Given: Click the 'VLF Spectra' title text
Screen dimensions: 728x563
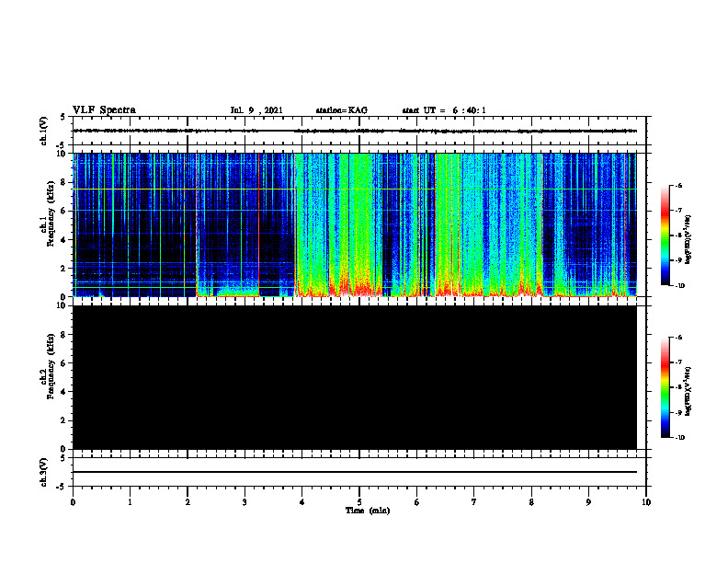Looking at the screenshot, I should [x=104, y=110].
